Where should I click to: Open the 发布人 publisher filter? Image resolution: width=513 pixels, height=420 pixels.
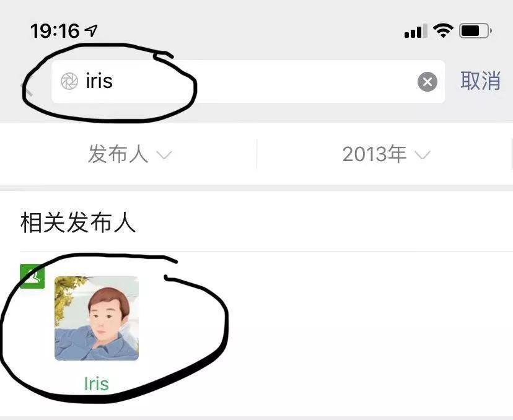click(128, 154)
